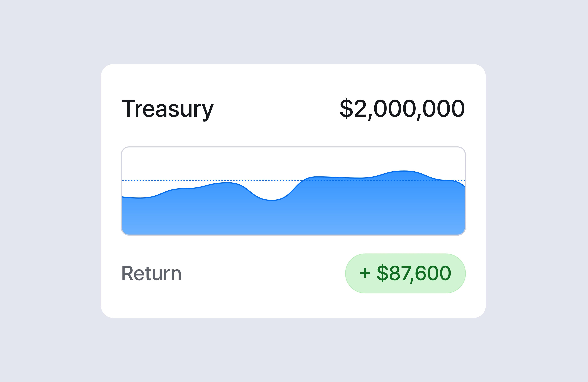Click the blue filled area of the chart
Viewport: 588px width, 382px height.
pos(321,212)
